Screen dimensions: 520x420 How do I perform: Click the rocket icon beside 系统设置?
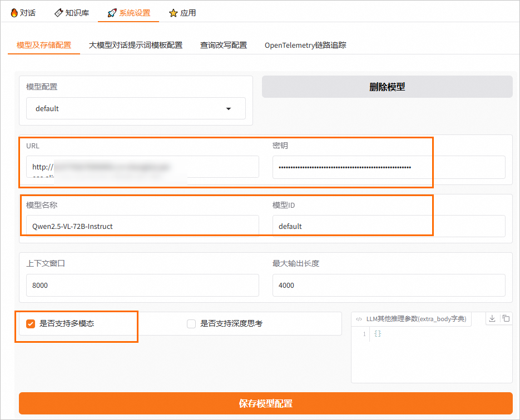(x=112, y=13)
